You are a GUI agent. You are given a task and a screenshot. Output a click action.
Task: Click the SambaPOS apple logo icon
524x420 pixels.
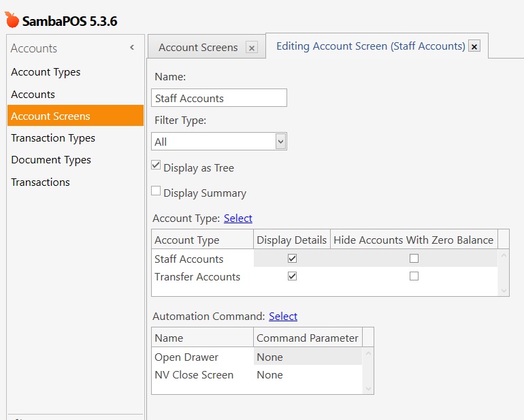tap(12, 20)
